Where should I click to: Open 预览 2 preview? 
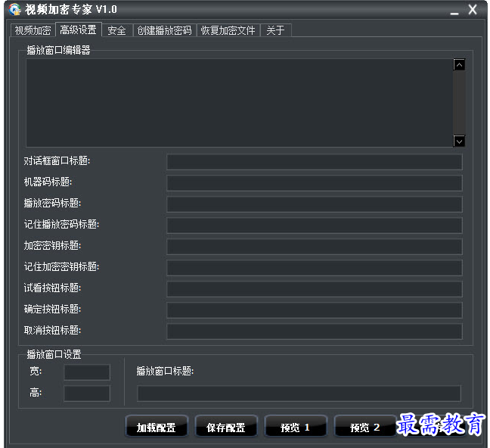[x=365, y=426]
